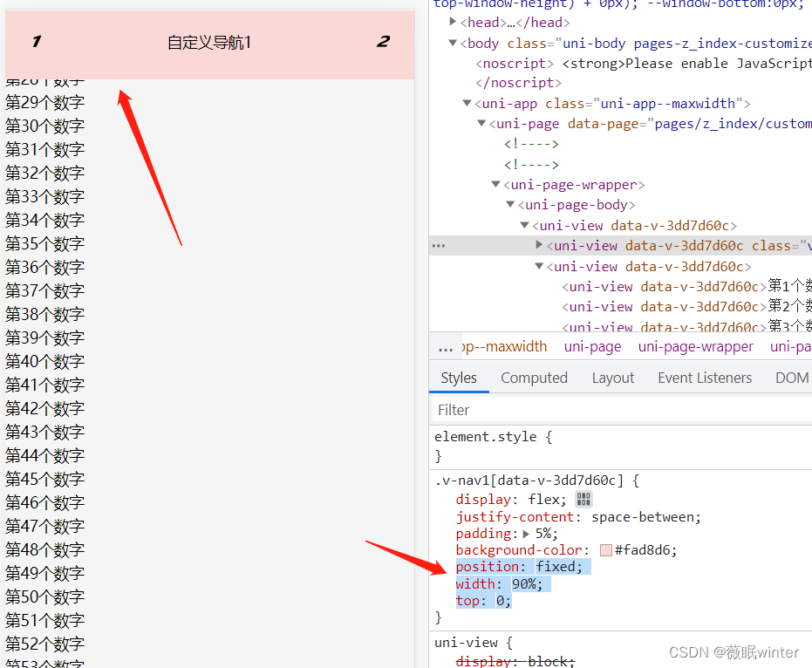Expand the selected uni-view class node
Image resolution: width=812 pixels, height=668 pixels.
click(539, 245)
